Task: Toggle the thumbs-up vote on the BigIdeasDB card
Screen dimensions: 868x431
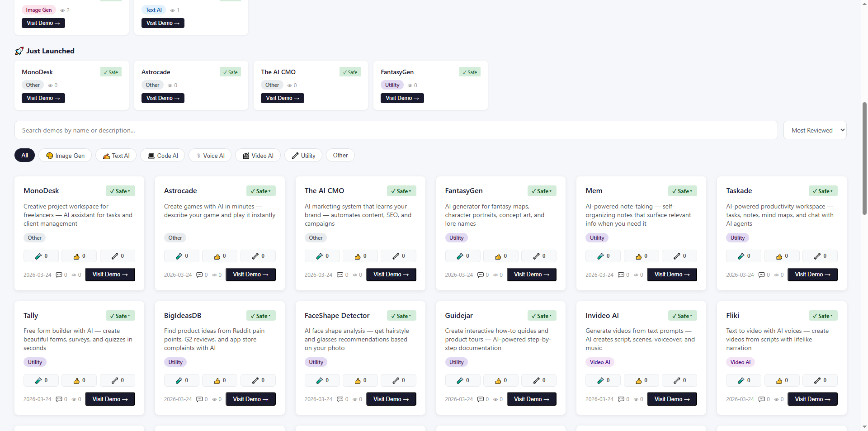Action: point(220,381)
